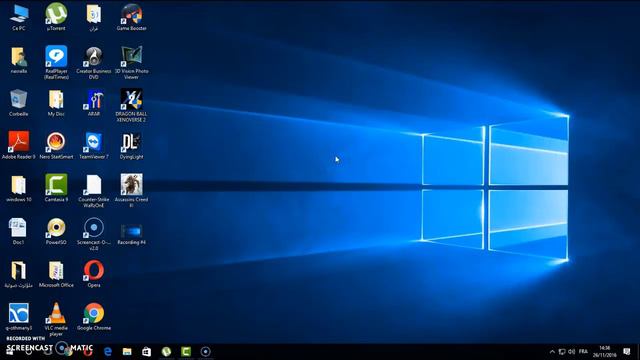Open the taskbar clock and calendar
Screen dimensions: 640x360
coord(605,351)
